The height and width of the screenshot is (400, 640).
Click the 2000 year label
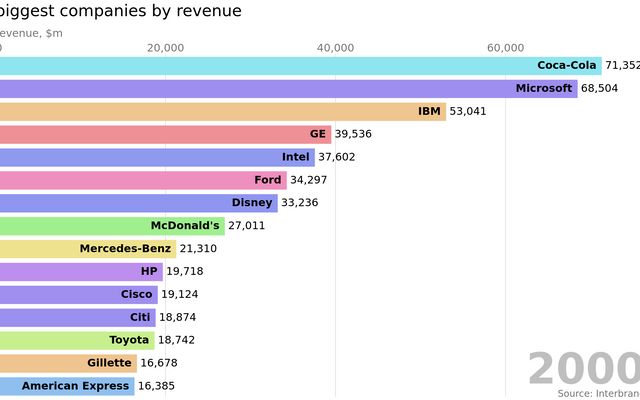pyautogui.click(x=583, y=368)
